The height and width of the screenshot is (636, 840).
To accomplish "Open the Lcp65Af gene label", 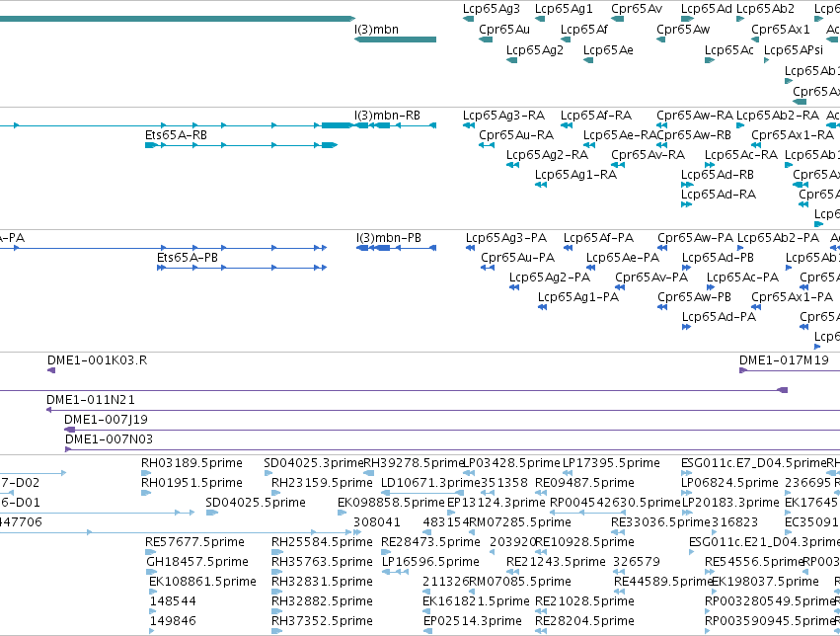I will coord(584,30).
